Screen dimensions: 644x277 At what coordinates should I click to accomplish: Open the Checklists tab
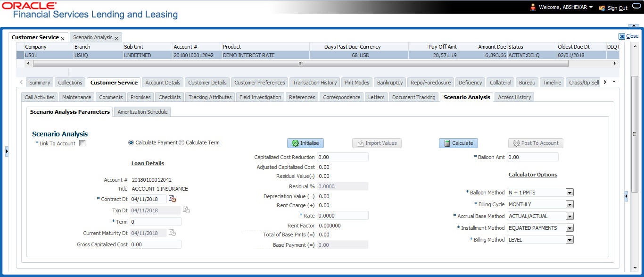(170, 97)
